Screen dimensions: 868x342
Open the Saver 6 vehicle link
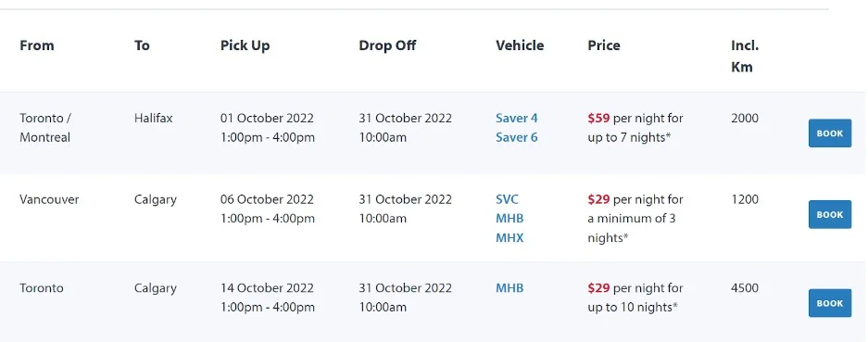[517, 137]
